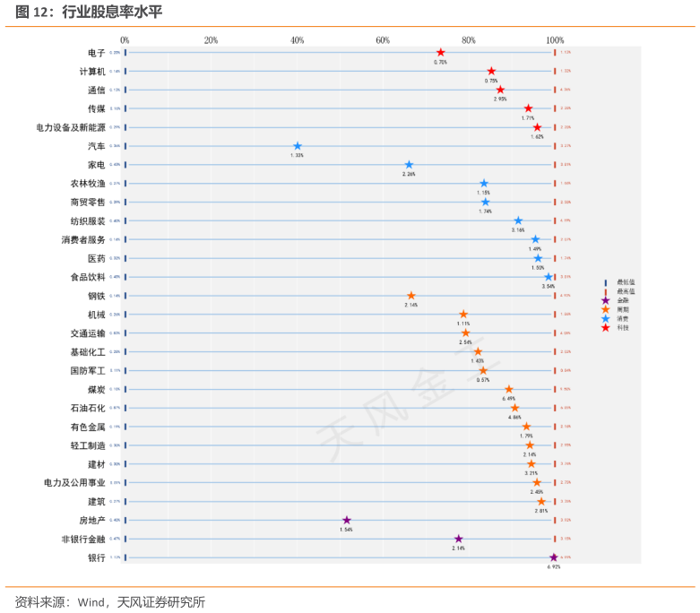
Task: Click the 40% tick on the top axis
Action: coord(297,40)
